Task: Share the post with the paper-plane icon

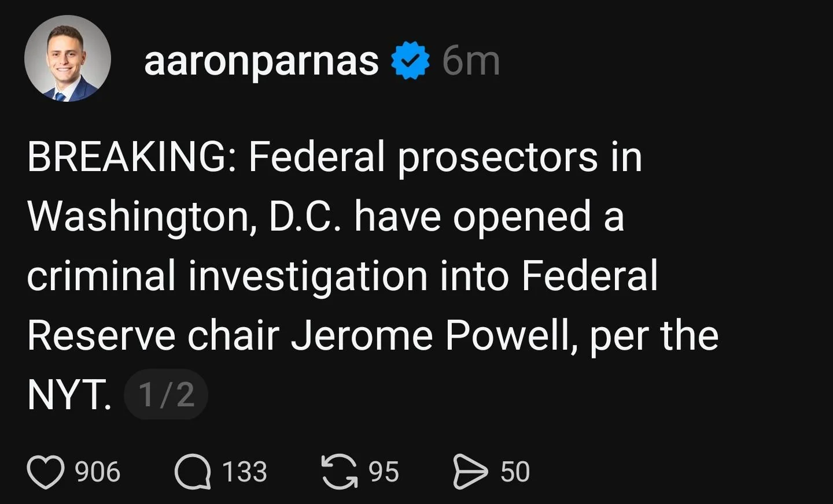Action: 470,472
